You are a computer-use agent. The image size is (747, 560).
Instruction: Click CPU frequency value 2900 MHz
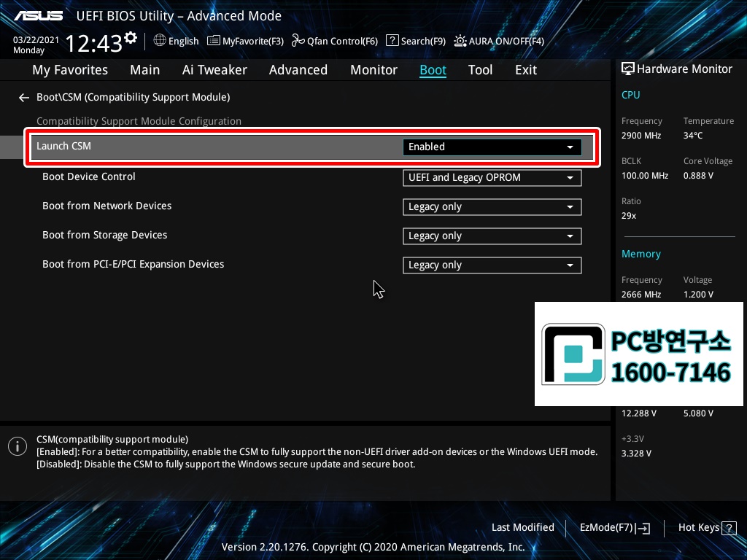click(x=640, y=136)
